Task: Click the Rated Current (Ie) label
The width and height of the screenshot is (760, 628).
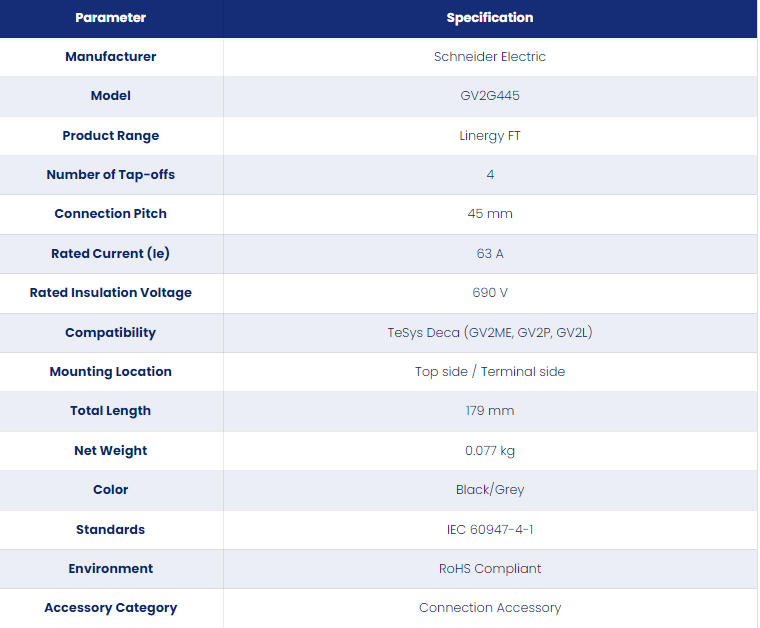Action: (x=111, y=253)
